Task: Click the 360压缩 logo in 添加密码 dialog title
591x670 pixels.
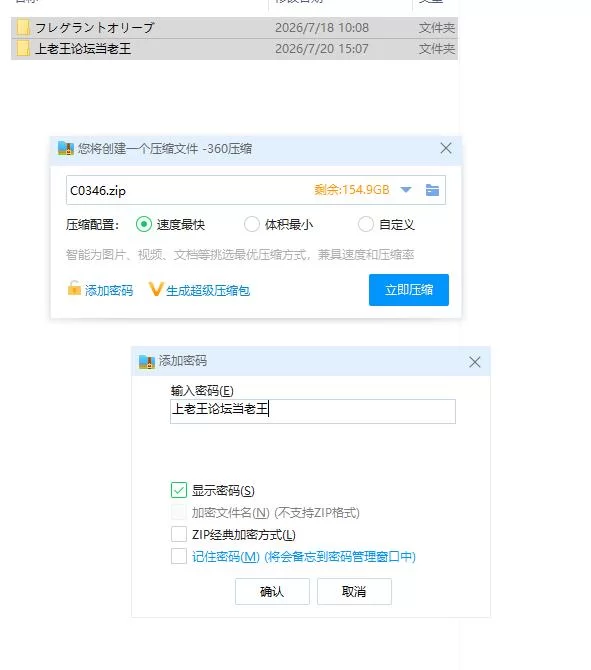Action: tap(147, 361)
